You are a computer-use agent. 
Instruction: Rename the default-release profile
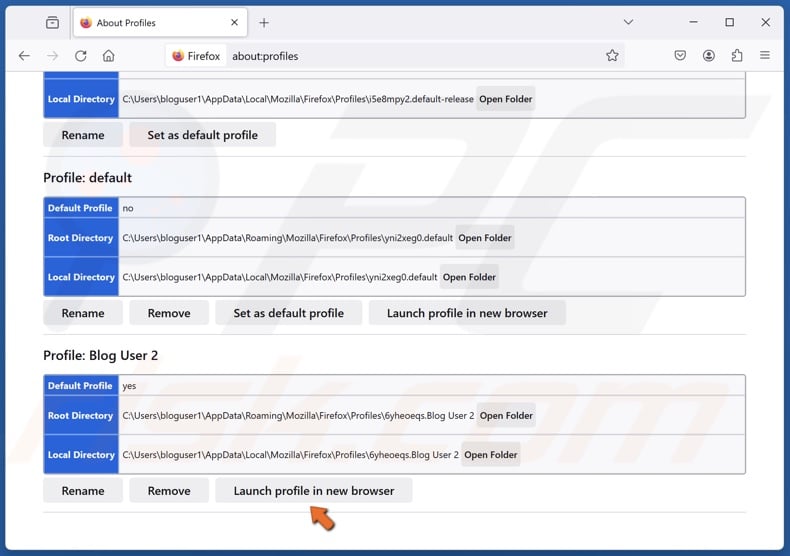point(83,135)
